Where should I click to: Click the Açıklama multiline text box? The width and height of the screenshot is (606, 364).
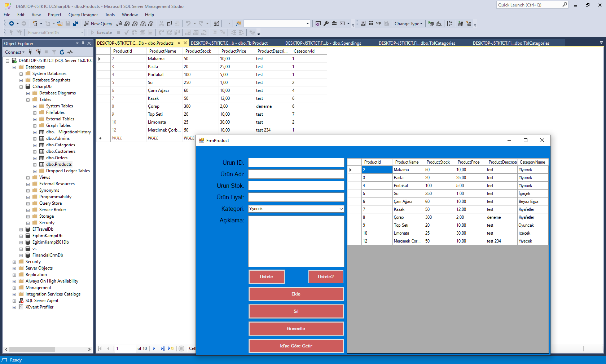pos(296,241)
